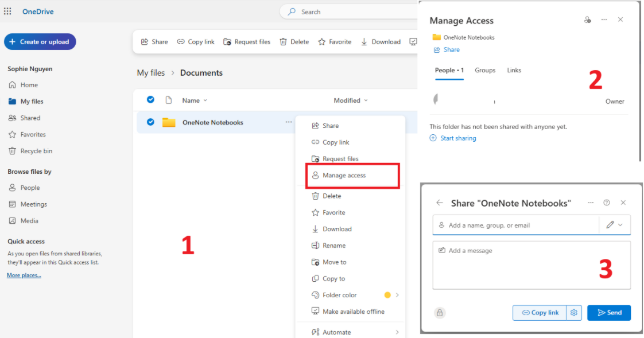This screenshot has width=644, height=338.
Task: Click Delete in the top toolbar
Action: (294, 41)
